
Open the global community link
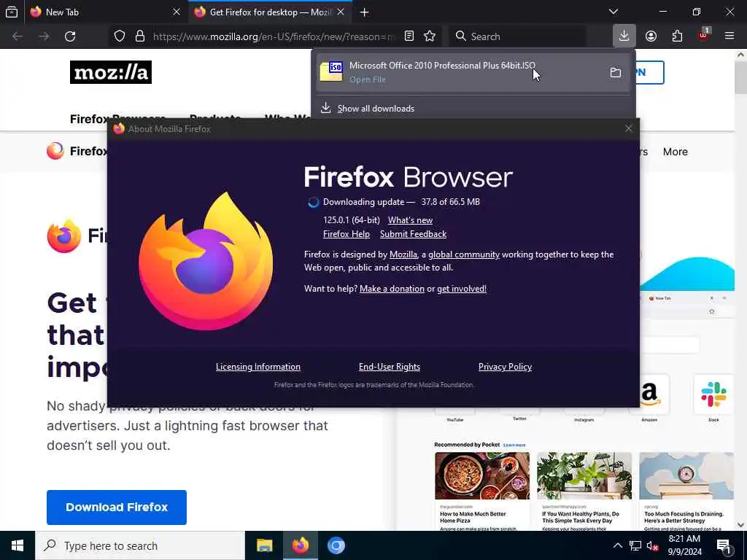click(464, 254)
